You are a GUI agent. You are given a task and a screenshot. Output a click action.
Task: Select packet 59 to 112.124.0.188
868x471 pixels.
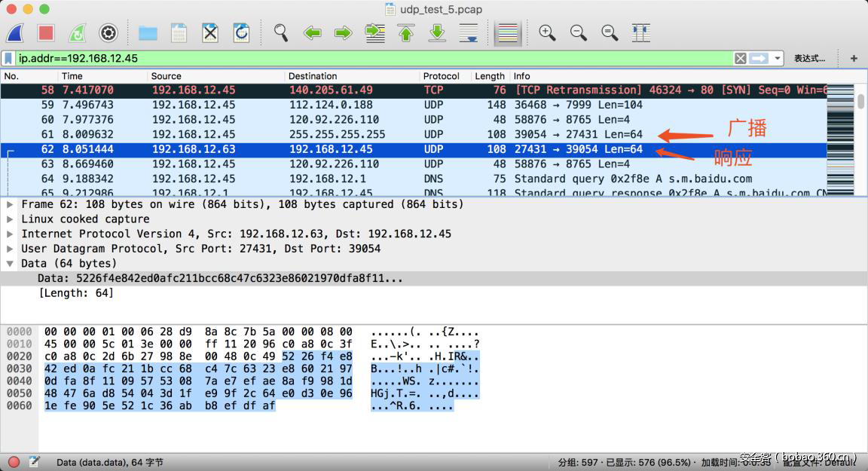point(414,105)
